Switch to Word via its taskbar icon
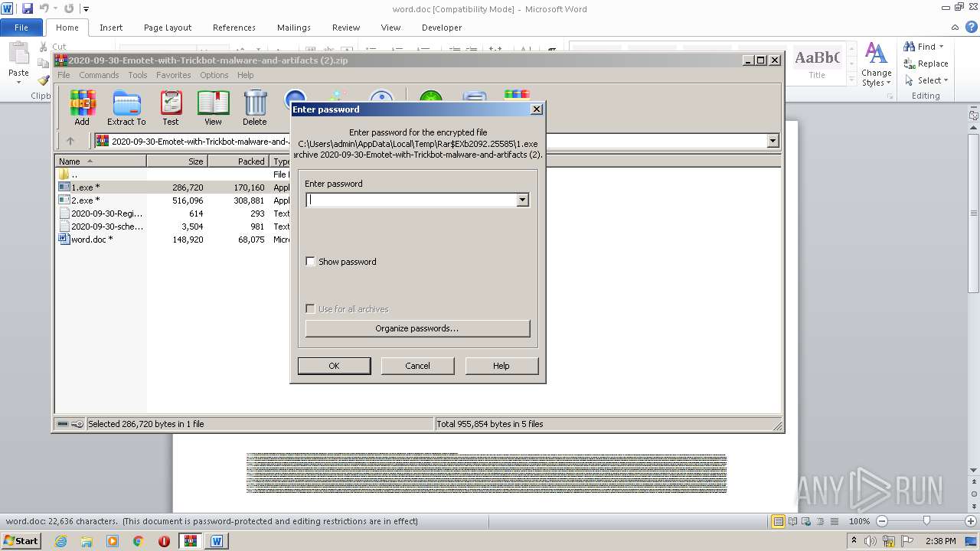Viewport: 980px width, 551px height. [217, 541]
